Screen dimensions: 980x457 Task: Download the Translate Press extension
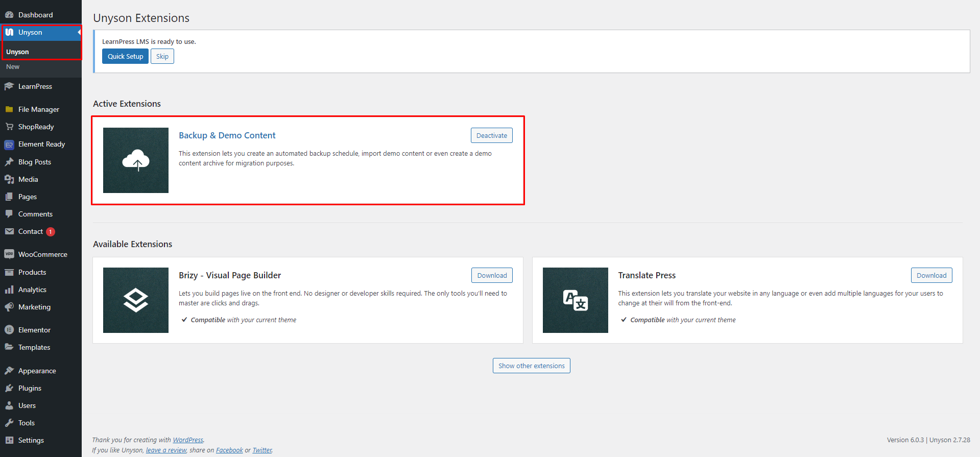click(931, 275)
